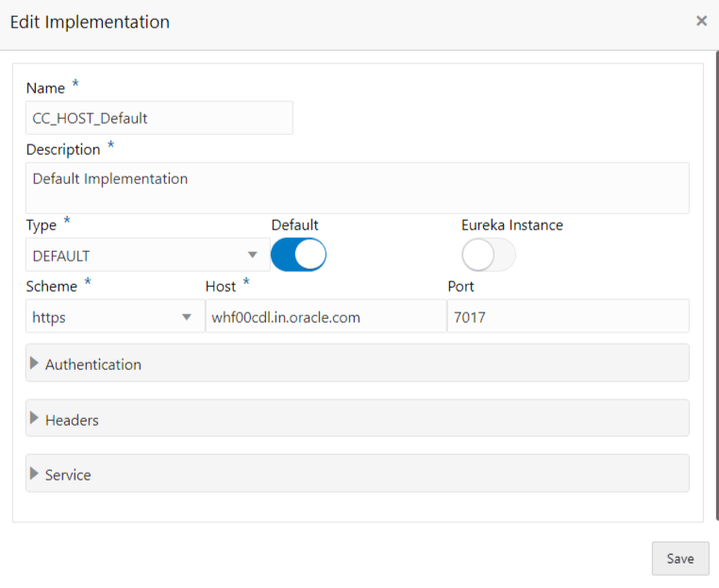This screenshot has width=719, height=588.
Task: Focus the Description text area
Action: click(357, 187)
